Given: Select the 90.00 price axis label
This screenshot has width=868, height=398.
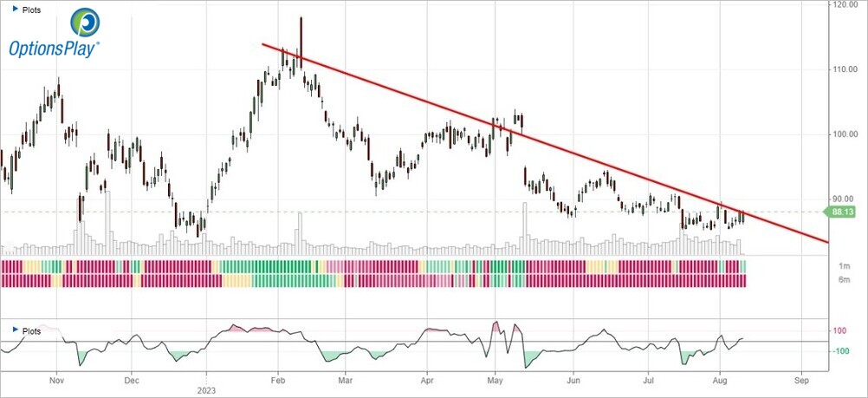Looking at the screenshot, I should (x=842, y=199).
